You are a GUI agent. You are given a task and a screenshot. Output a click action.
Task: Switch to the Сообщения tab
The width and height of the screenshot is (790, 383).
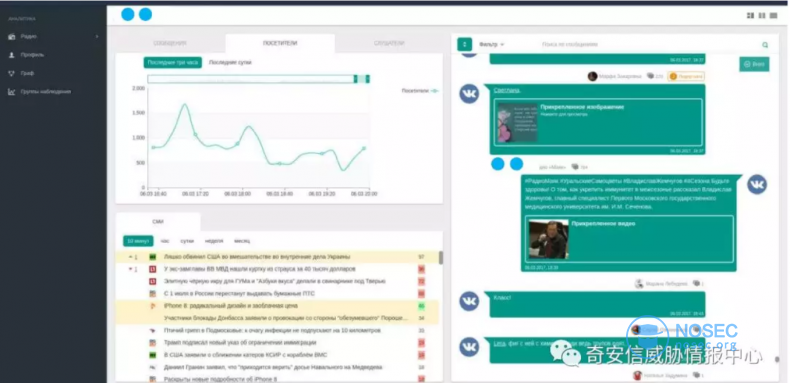(x=170, y=43)
